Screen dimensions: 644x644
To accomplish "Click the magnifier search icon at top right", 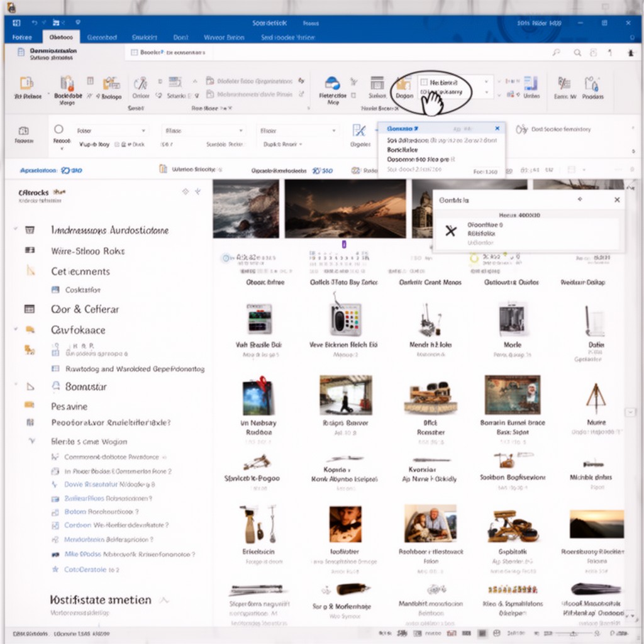I will tap(577, 53).
